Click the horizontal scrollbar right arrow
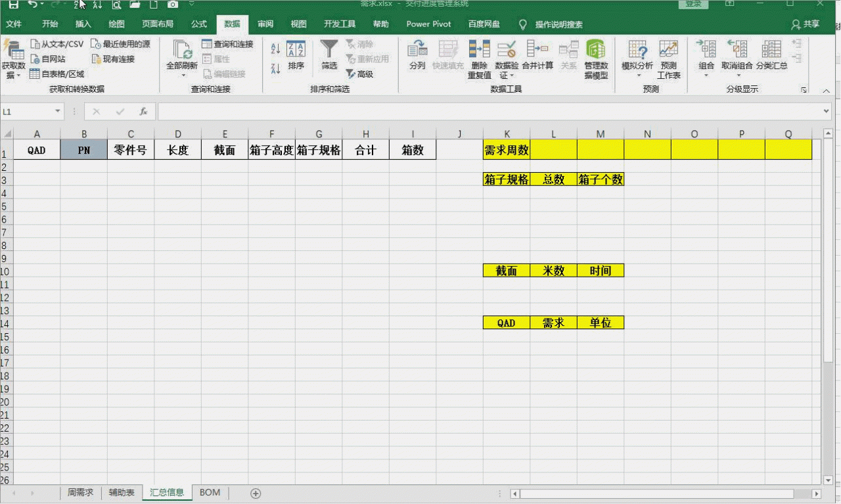Screen dimensions: 841x504 tap(817, 493)
